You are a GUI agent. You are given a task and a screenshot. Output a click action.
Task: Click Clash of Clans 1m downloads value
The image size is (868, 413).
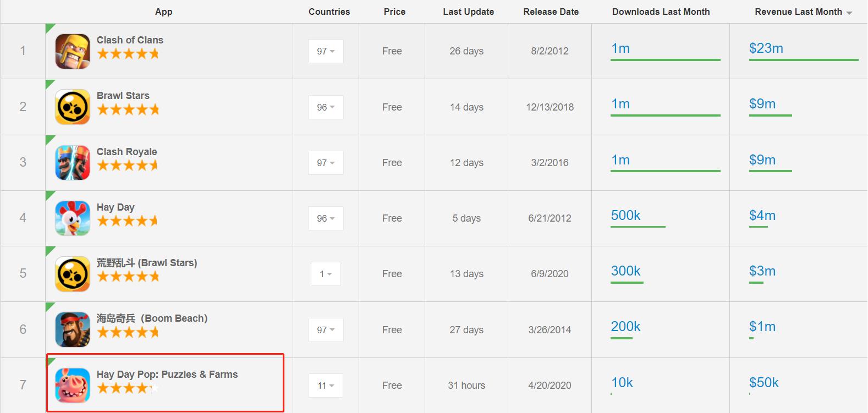pyautogui.click(x=620, y=48)
